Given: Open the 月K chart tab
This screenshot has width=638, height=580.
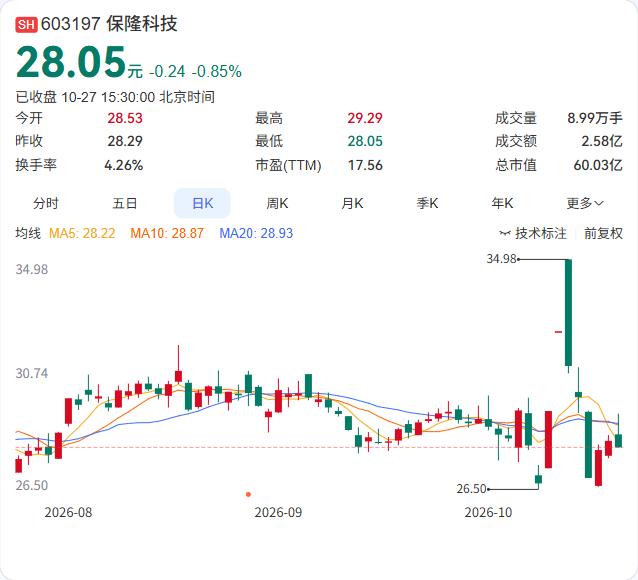Looking at the screenshot, I should pyautogui.click(x=352, y=203).
